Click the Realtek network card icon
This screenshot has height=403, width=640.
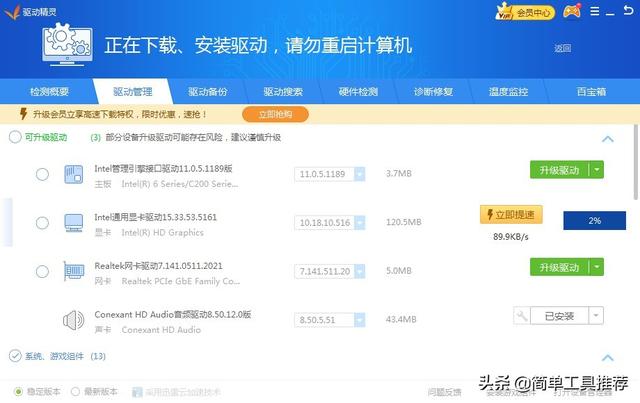tap(74, 271)
